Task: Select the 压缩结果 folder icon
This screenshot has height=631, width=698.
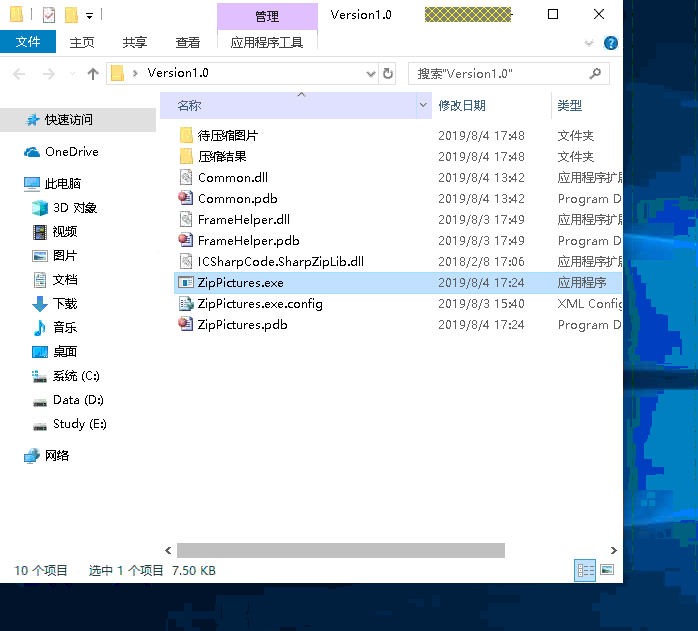Action: 186,156
